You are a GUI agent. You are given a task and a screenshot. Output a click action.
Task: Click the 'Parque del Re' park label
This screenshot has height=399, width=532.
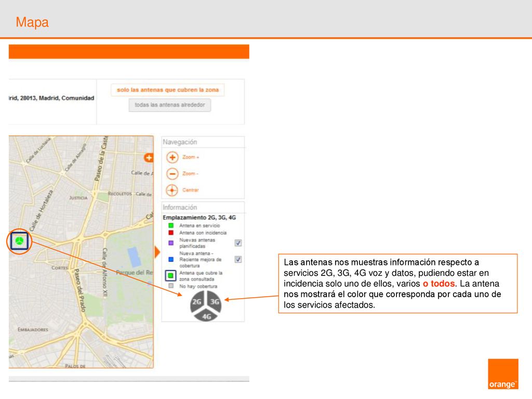pos(135,272)
